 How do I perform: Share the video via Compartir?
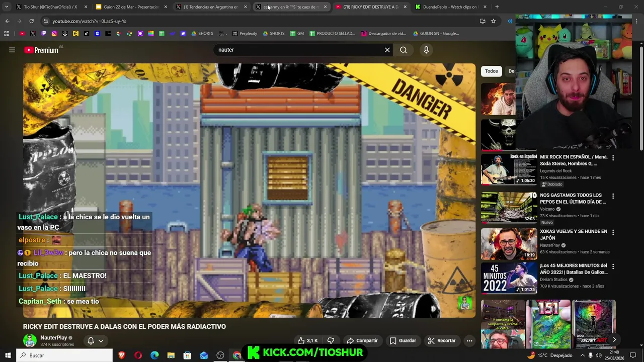362,340
